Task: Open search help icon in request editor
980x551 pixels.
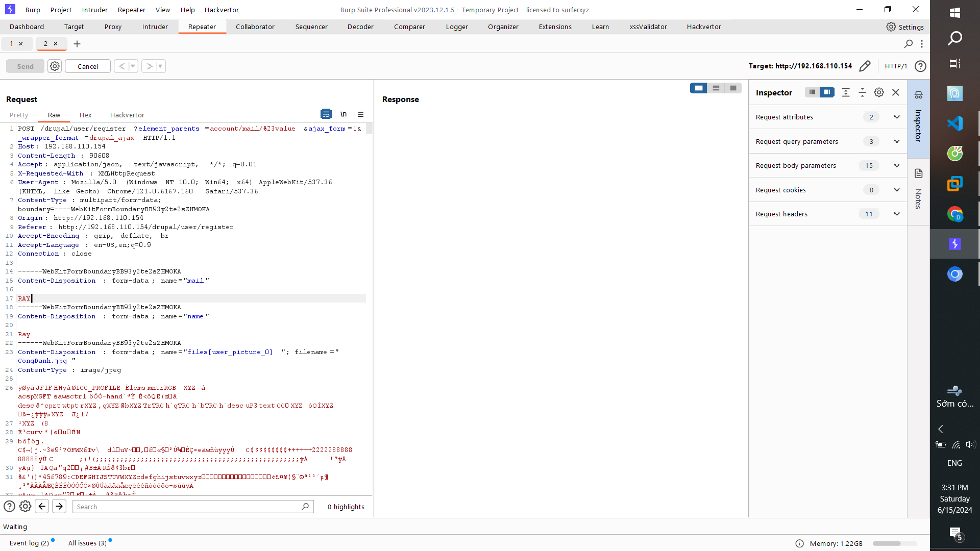Action: [9, 507]
